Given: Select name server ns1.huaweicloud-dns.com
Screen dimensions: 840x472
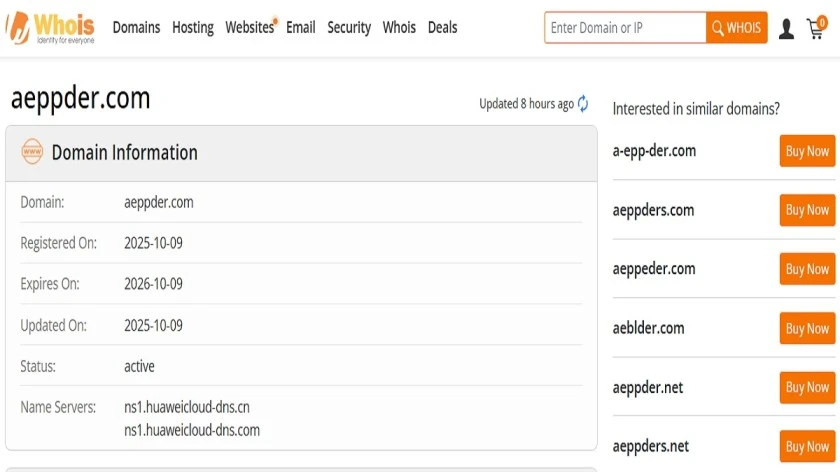Looking at the screenshot, I should click(x=192, y=430).
